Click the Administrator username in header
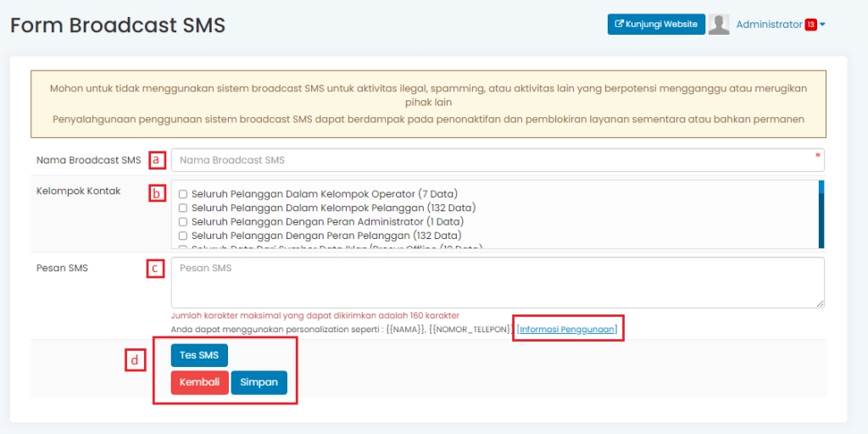This screenshot has height=434, width=868. coord(769,25)
